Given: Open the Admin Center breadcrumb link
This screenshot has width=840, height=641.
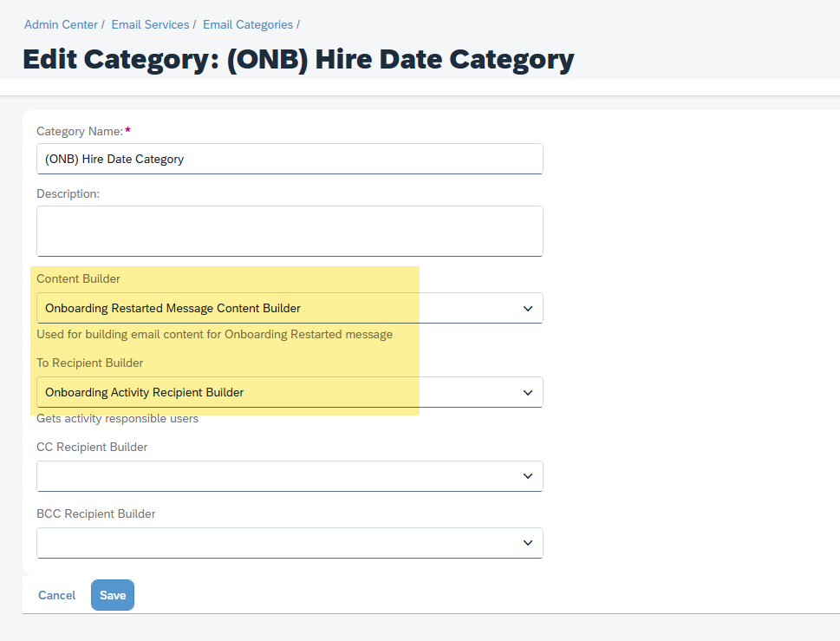Looking at the screenshot, I should click(61, 24).
